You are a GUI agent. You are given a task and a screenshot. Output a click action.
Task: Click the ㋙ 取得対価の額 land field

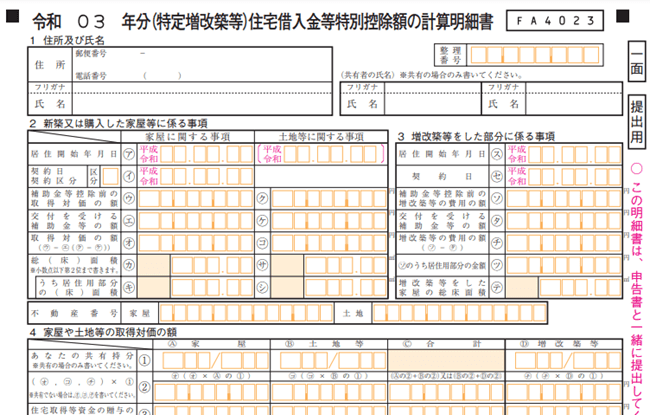tap(329, 243)
